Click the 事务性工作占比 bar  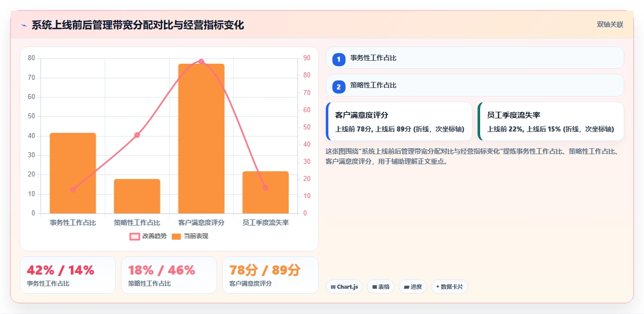click(x=73, y=173)
